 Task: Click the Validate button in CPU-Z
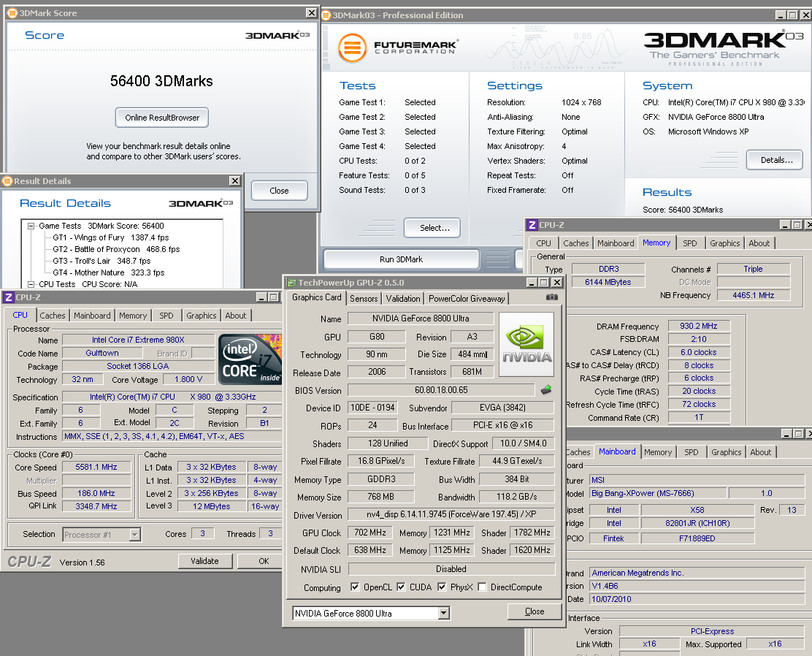(x=204, y=560)
